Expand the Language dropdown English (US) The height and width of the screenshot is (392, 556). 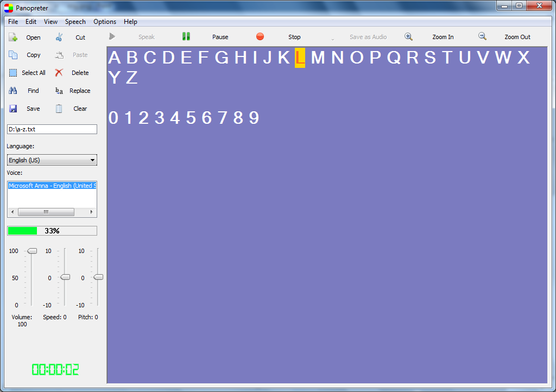(52, 160)
